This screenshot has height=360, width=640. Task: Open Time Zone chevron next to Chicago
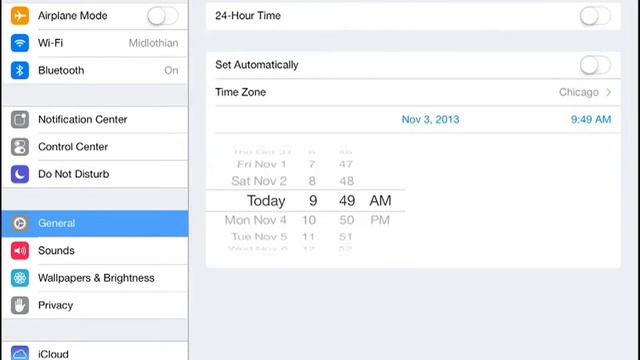coord(609,92)
